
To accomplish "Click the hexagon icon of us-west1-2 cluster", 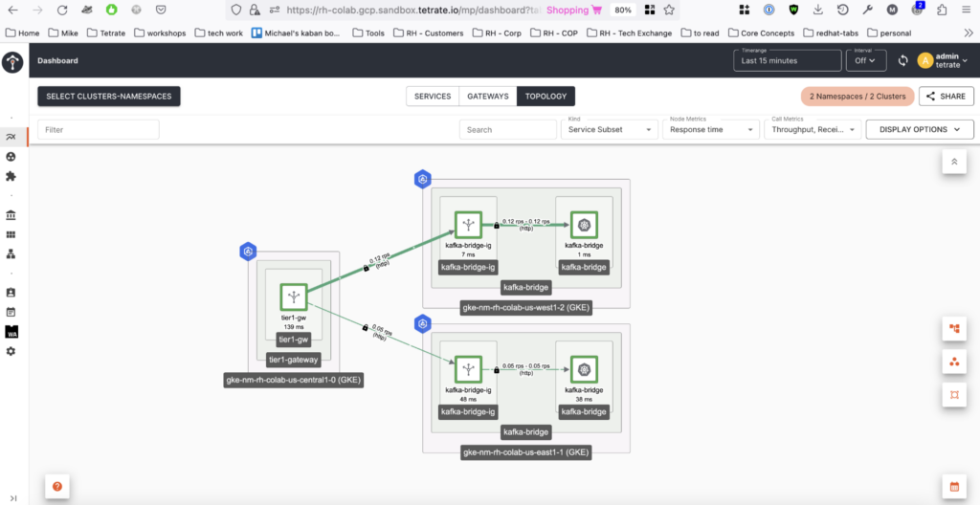I will (x=422, y=180).
